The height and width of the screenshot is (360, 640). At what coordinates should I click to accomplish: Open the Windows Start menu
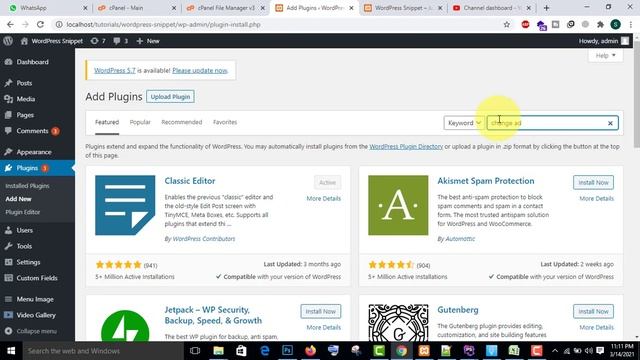coord(11,351)
